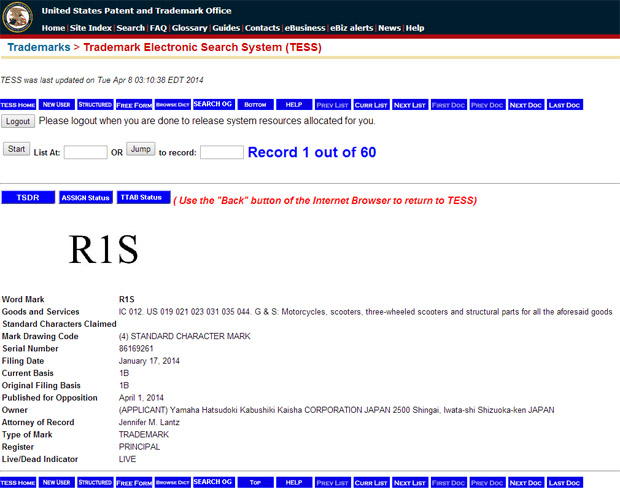This screenshot has width=620, height=497.
Task: Open Glossary in header navigation
Action: tap(189, 28)
